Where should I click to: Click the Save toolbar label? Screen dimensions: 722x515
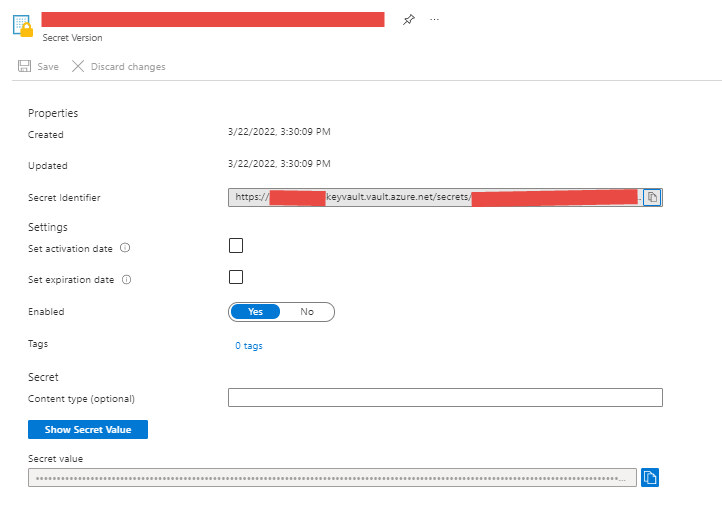(x=48, y=67)
